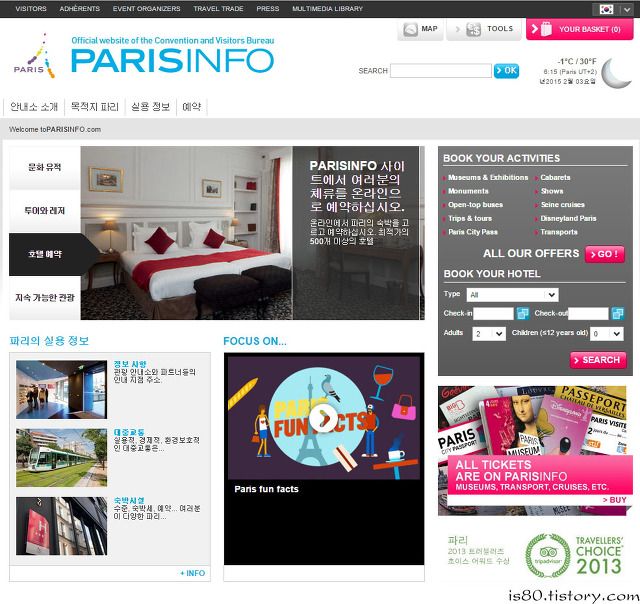The width and height of the screenshot is (640, 604).
Task: Open check-out calendar icon
Action: tap(617, 313)
